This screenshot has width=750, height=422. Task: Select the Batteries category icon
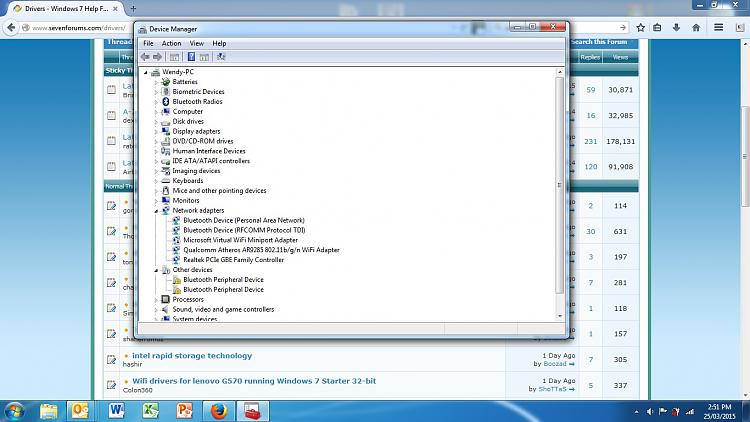click(165, 82)
